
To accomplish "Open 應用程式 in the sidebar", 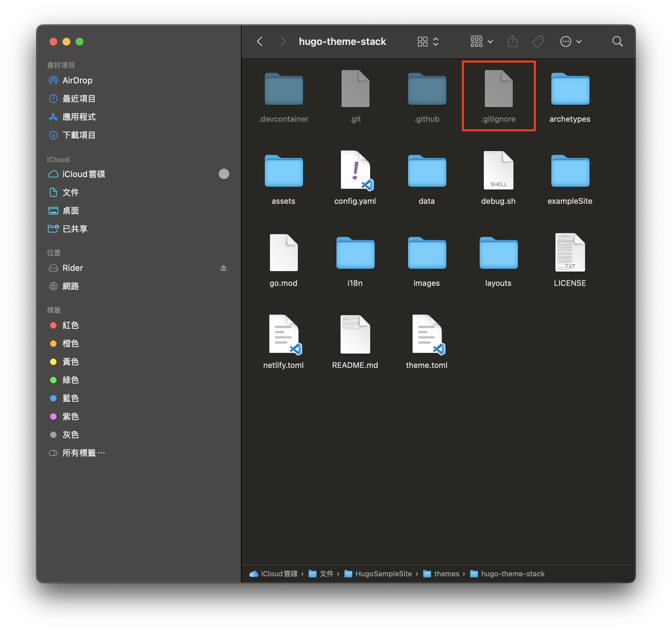I will (x=139, y=117).
